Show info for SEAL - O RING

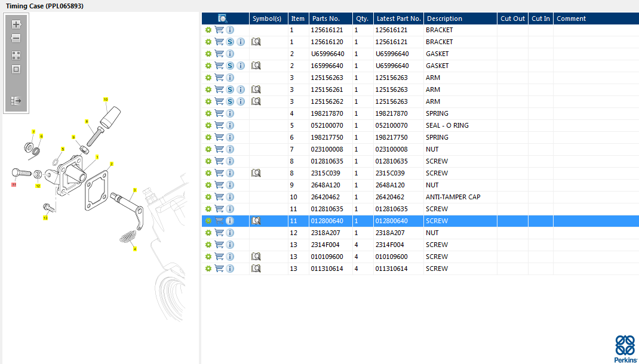[x=230, y=125]
